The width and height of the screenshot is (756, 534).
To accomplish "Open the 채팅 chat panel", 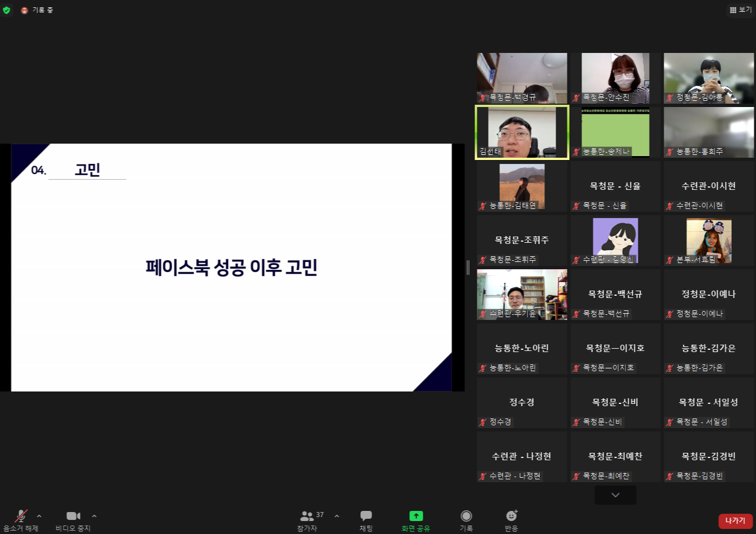I will point(366,520).
